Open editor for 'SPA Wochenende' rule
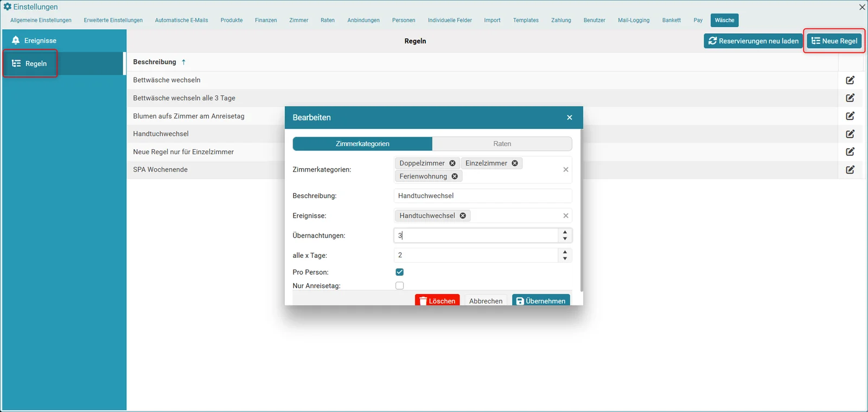 pyautogui.click(x=850, y=170)
